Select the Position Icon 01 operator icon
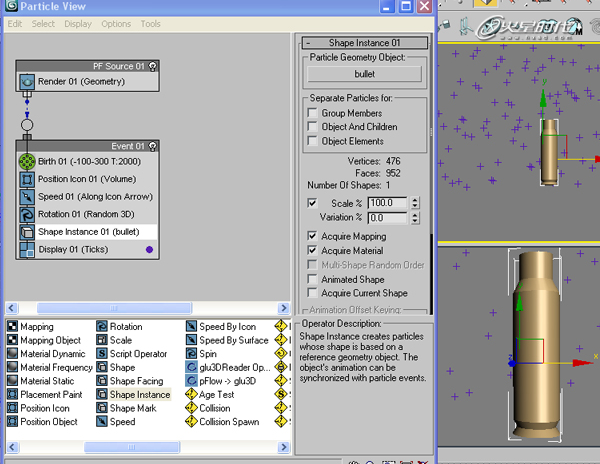This screenshot has height=464, width=600. 27,179
